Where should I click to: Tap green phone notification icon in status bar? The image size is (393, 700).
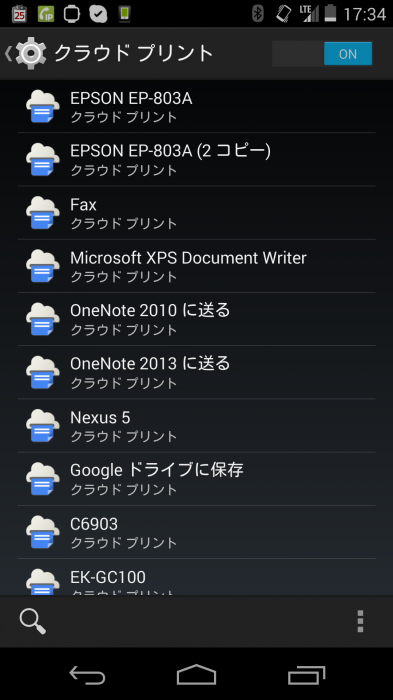(125, 14)
